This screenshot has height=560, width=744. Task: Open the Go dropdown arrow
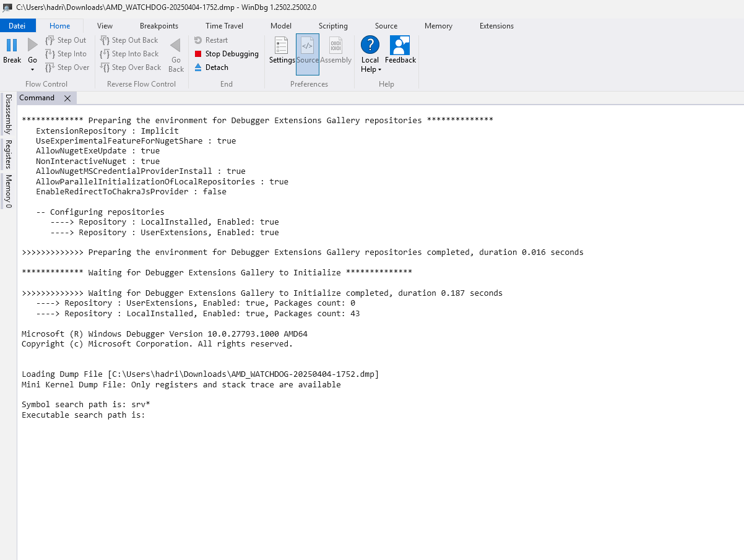point(33,69)
